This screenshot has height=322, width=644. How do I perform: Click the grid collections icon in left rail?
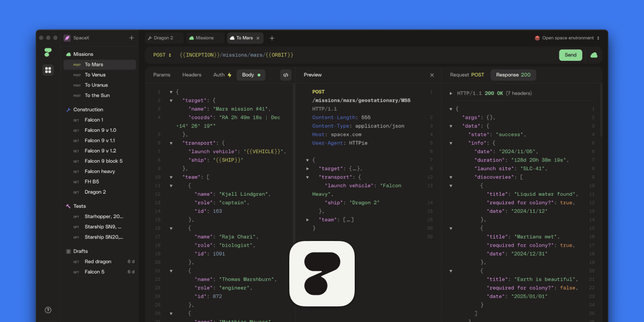tap(48, 70)
